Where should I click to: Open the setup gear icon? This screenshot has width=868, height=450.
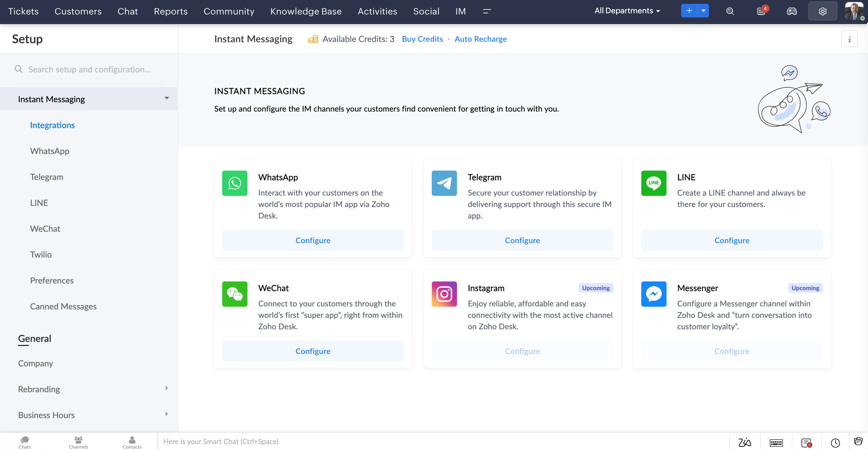pyautogui.click(x=822, y=11)
